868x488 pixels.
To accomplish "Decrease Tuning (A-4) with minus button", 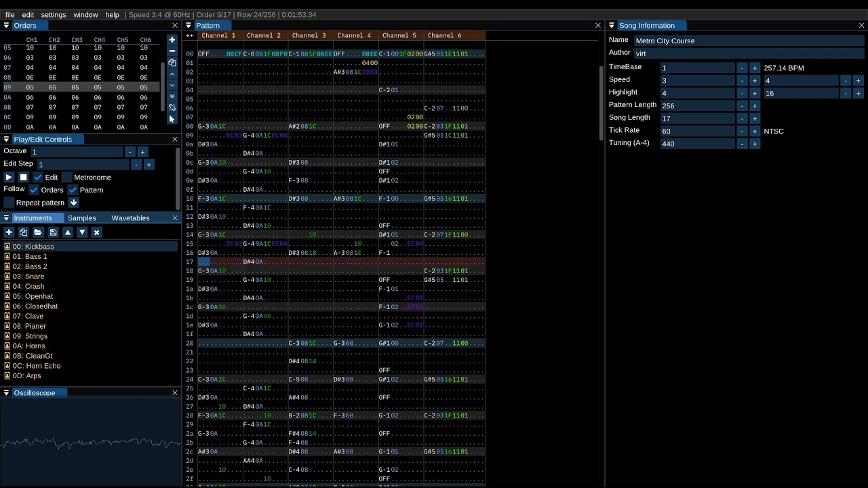I will (742, 144).
